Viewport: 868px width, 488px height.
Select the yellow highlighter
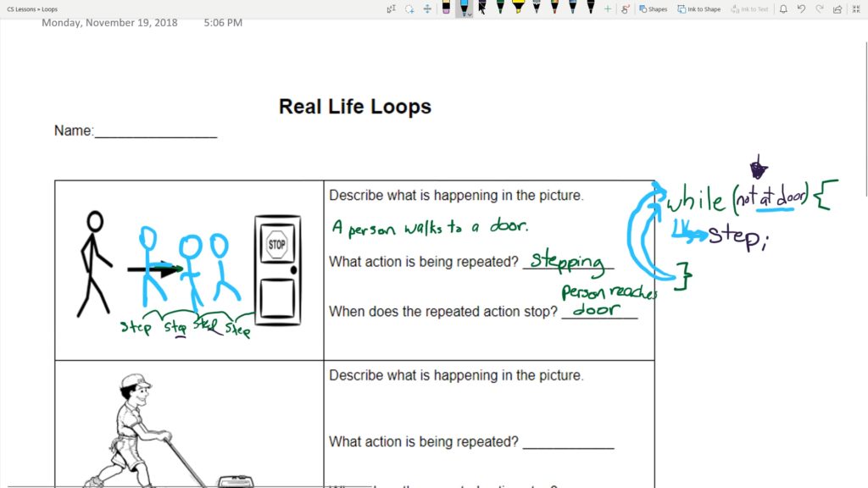pyautogui.click(x=518, y=8)
